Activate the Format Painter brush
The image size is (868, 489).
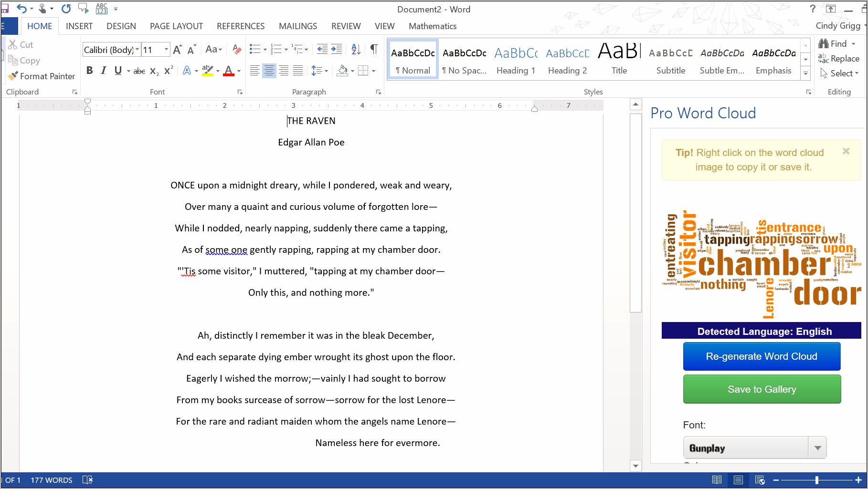(x=42, y=76)
